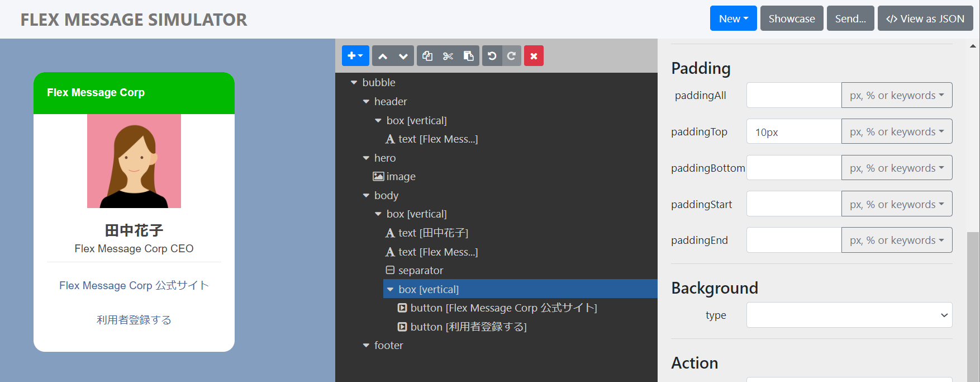Delete element with red X button
The width and height of the screenshot is (980, 382).
pyautogui.click(x=534, y=56)
